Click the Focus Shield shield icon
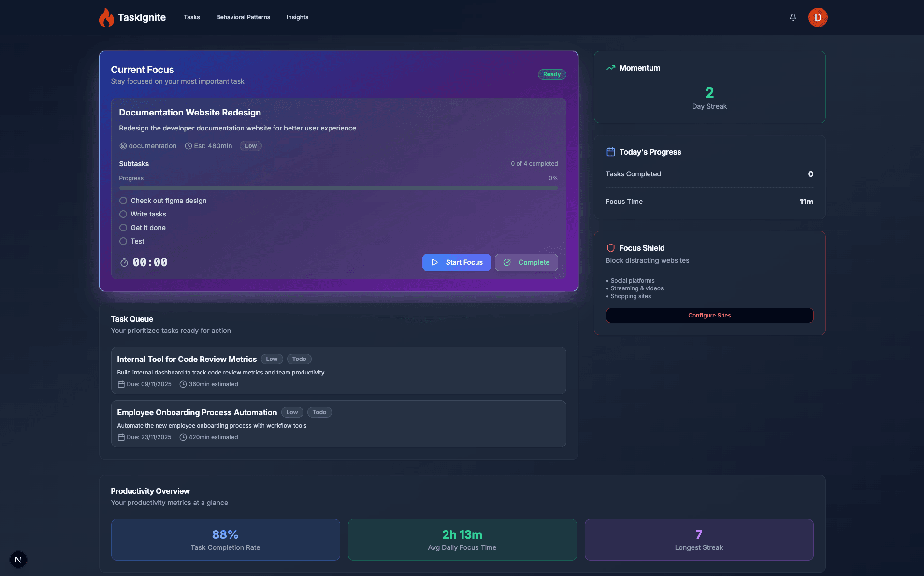This screenshot has height=576, width=924. pyautogui.click(x=610, y=248)
